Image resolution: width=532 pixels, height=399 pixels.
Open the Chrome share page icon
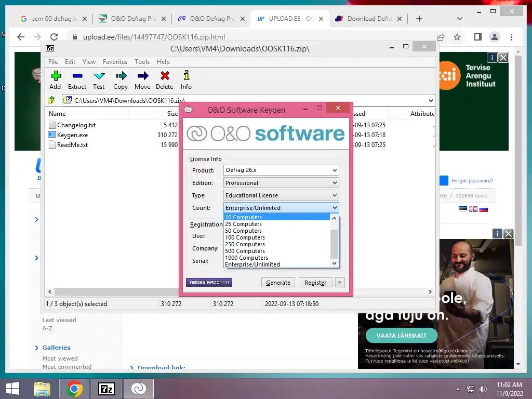(x=441, y=37)
